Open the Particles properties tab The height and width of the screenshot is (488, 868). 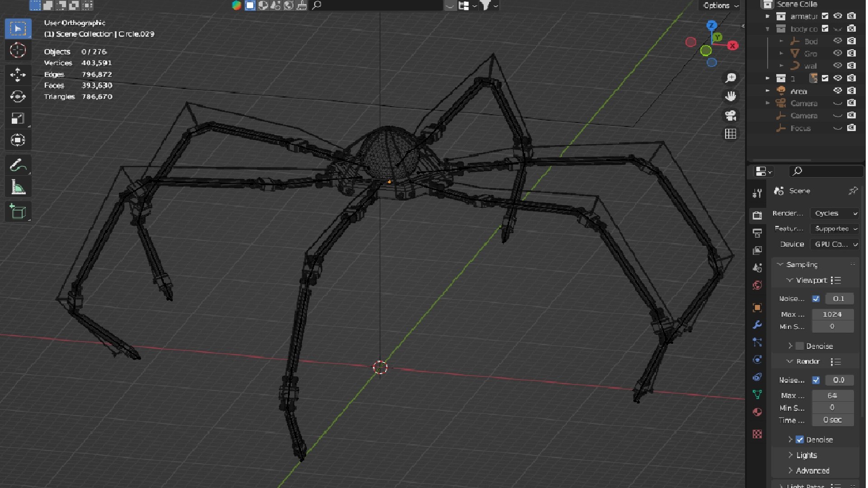pos(757,343)
